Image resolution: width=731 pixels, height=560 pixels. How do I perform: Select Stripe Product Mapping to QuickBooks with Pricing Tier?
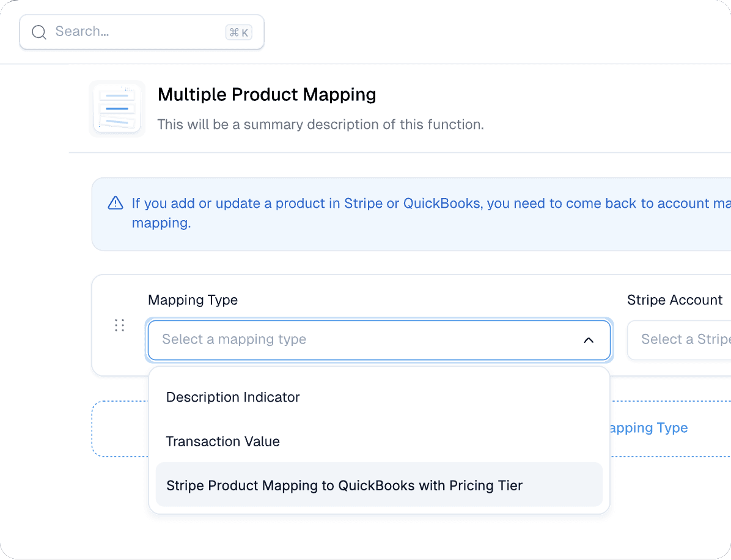click(379, 485)
